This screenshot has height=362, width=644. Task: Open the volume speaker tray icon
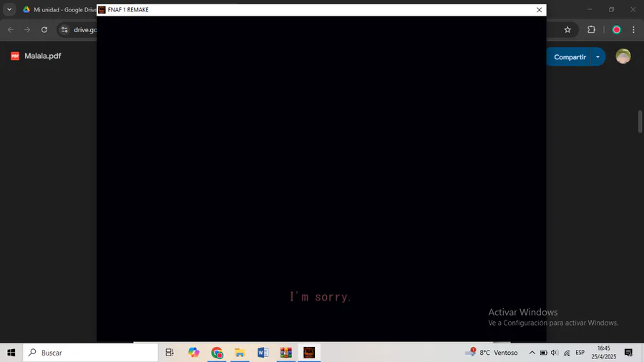pos(555,353)
